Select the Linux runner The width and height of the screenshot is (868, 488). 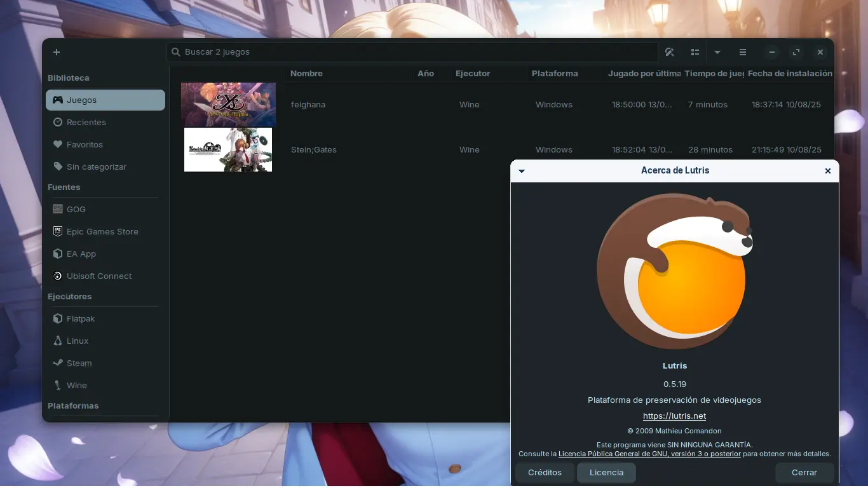(77, 341)
